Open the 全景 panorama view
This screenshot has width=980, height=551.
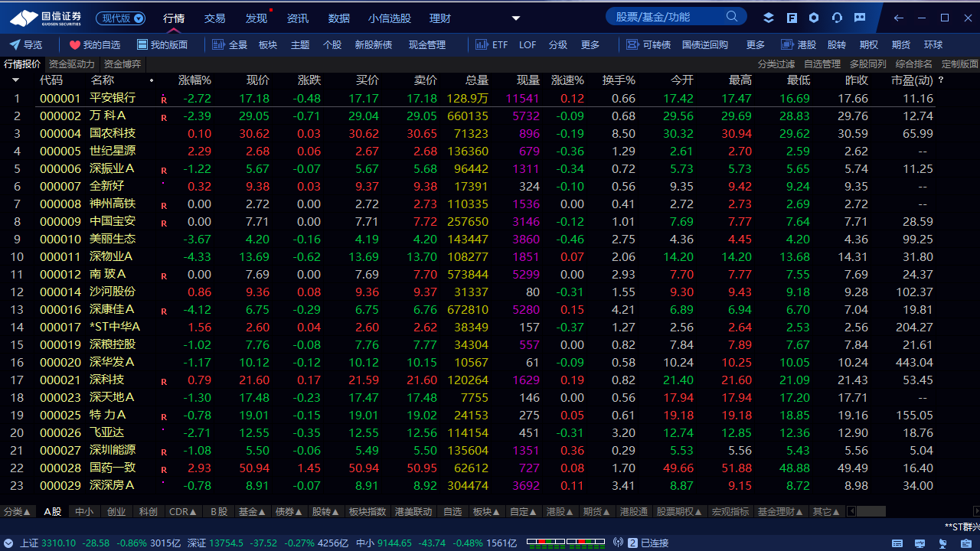pyautogui.click(x=230, y=45)
